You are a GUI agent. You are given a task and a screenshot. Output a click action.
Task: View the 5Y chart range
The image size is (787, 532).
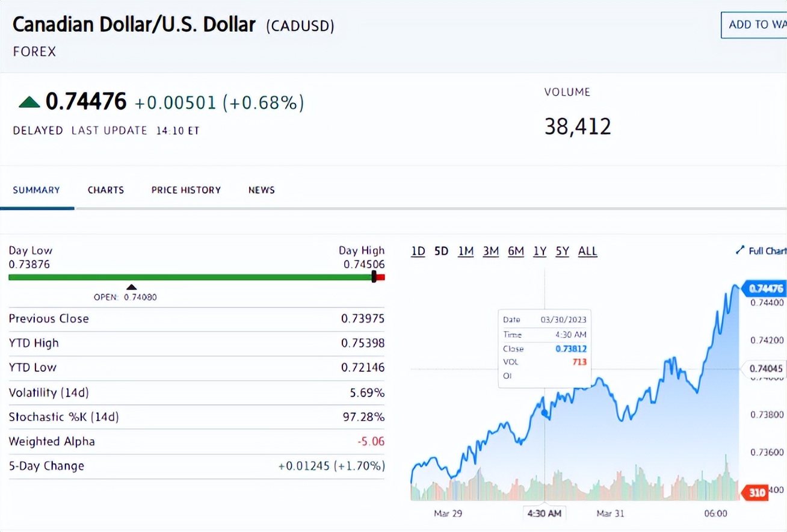tap(562, 251)
